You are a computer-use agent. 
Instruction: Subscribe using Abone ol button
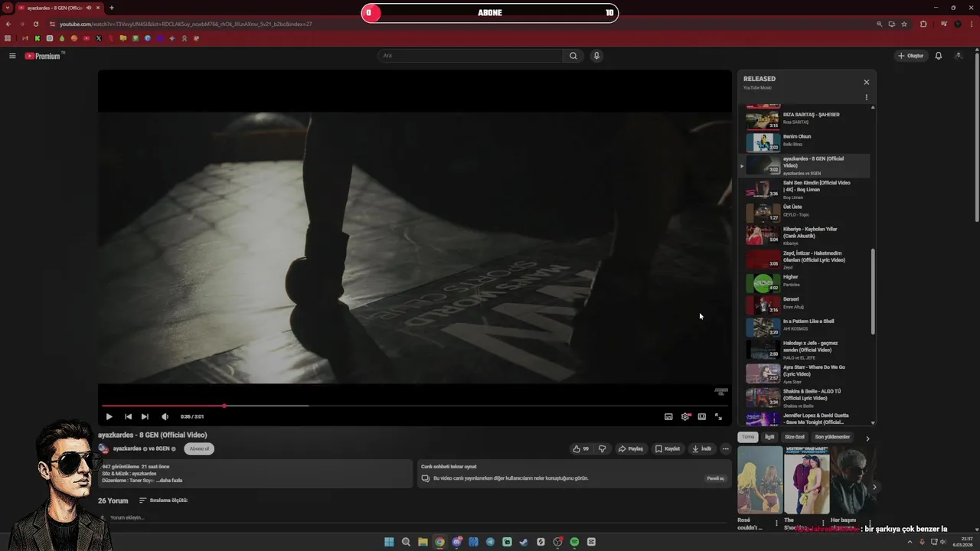(199, 449)
